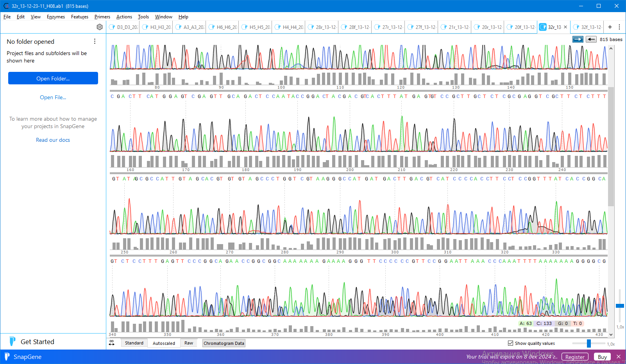The width and height of the screenshot is (626, 364).
Task: Click the horizontal zoom slider handle
Action: [588, 343]
